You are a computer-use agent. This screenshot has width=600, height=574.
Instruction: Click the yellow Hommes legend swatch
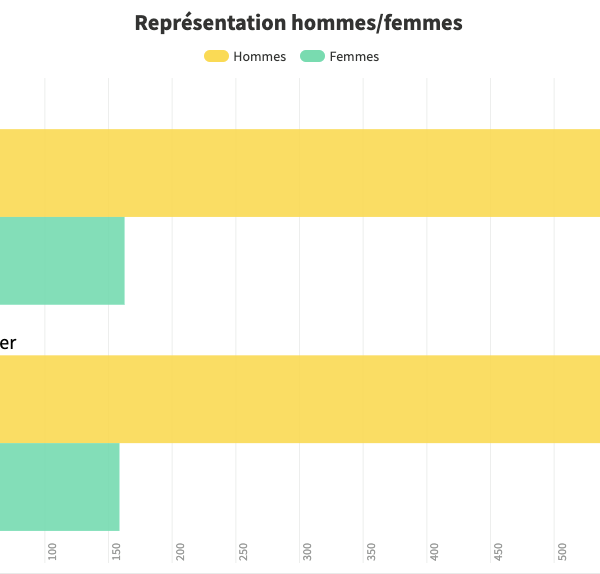point(216,56)
